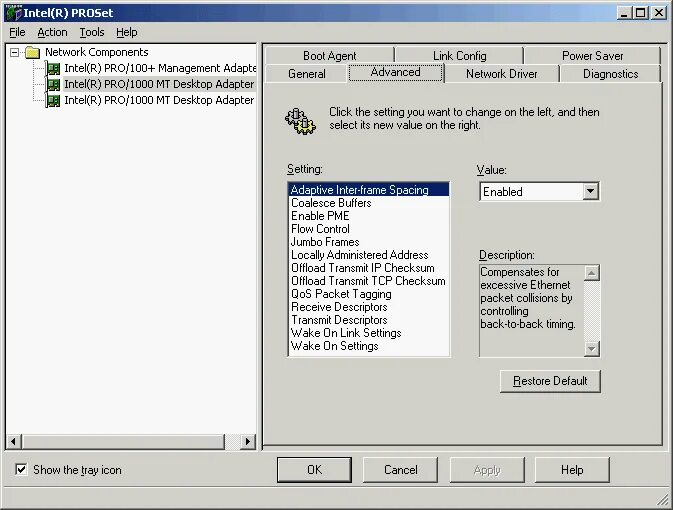Open the Value dropdown showing Enabled
Viewport: 673px width, 510px height.
591,191
